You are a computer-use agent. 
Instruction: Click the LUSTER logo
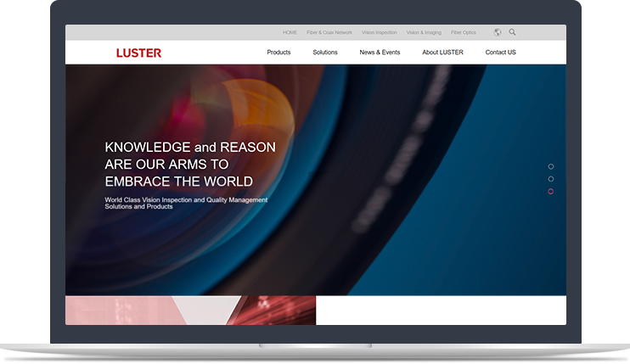tap(138, 53)
